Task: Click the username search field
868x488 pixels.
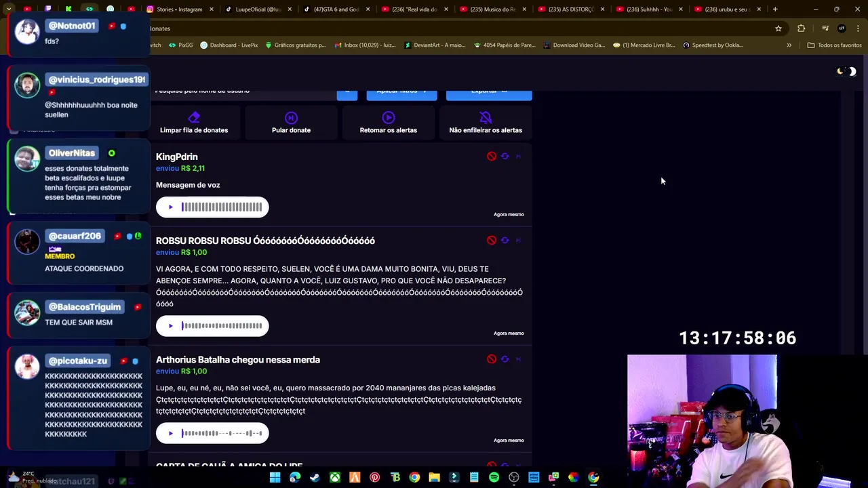Action: tap(243, 94)
